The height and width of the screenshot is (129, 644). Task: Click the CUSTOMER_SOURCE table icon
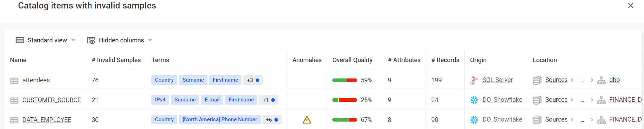(14, 100)
